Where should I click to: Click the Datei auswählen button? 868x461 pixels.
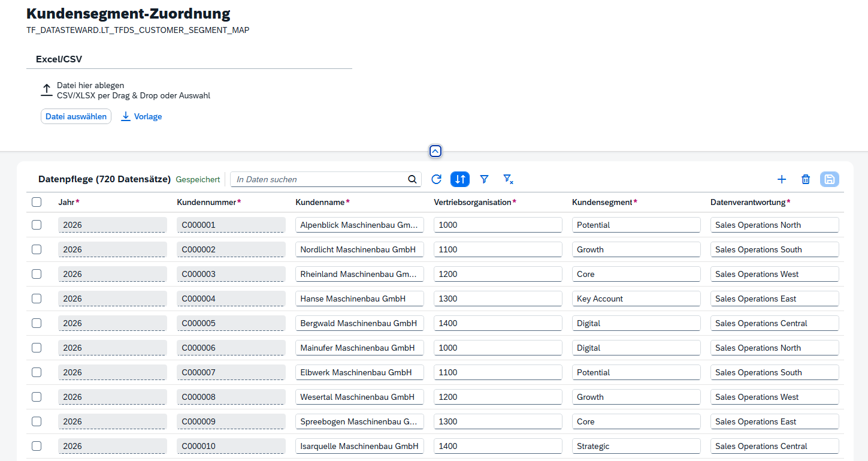pos(76,116)
